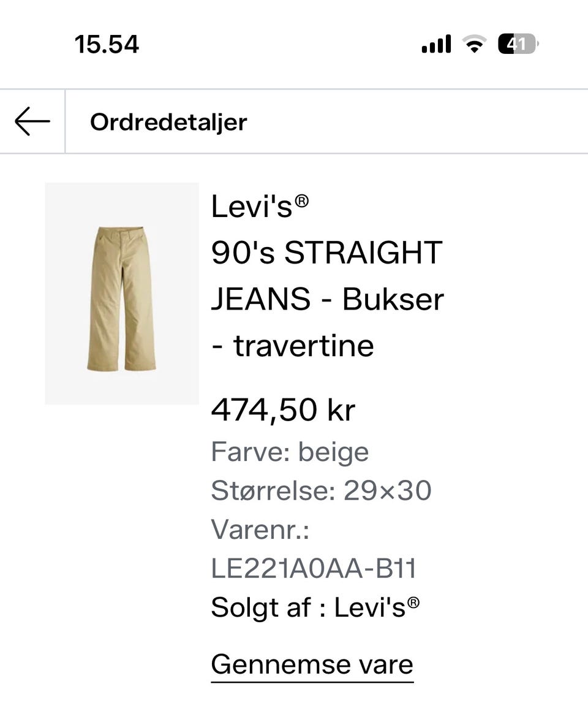Tap the Wi-Fi status icon

[x=473, y=44]
